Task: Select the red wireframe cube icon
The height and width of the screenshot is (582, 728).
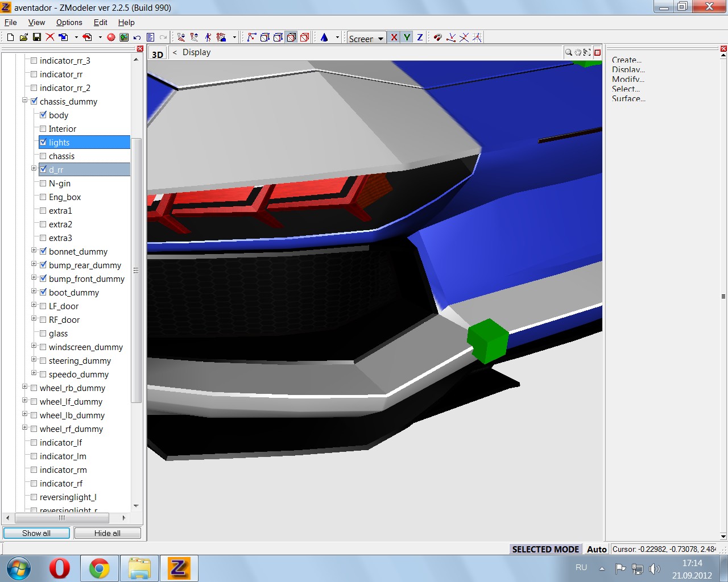Action: pos(305,38)
